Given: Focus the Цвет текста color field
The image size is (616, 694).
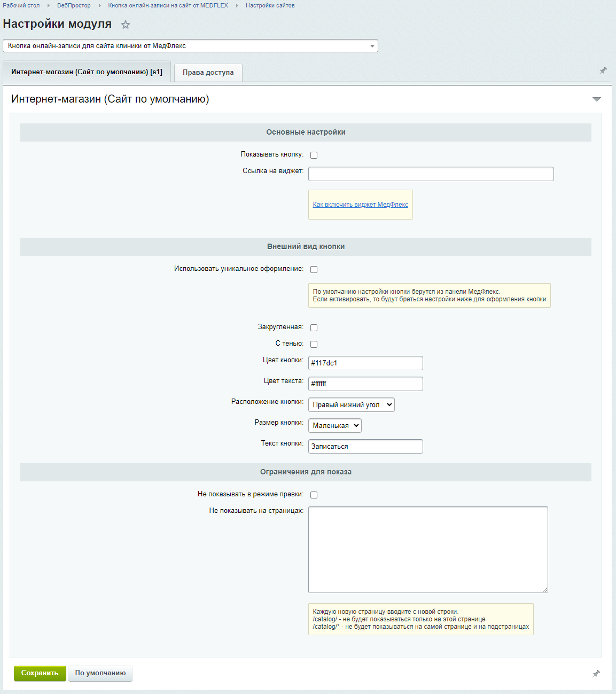Looking at the screenshot, I should [365, 384].
